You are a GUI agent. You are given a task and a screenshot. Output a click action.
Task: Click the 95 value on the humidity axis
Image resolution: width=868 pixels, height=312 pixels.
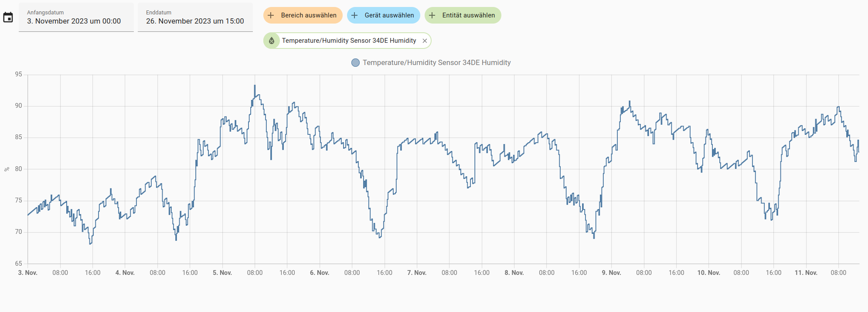click(x=18, y=74)
